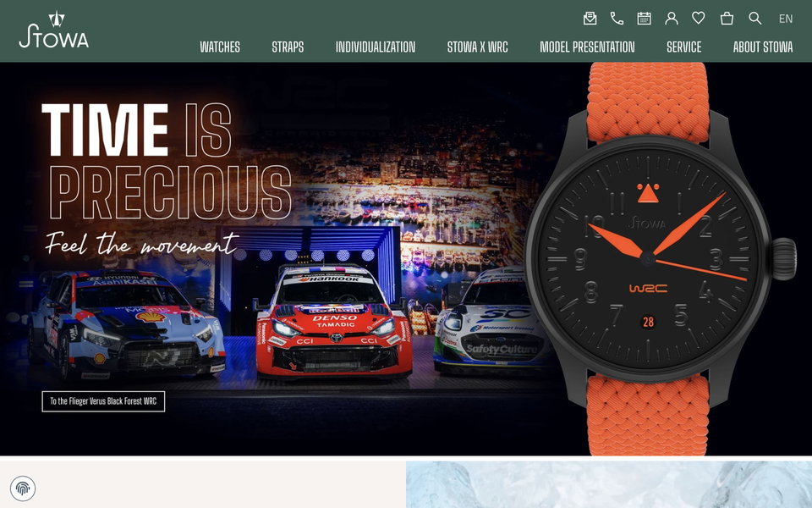812x508 pixels.
Task: Click the 'Feel the movement' tagline
Action: coord(141,243)
